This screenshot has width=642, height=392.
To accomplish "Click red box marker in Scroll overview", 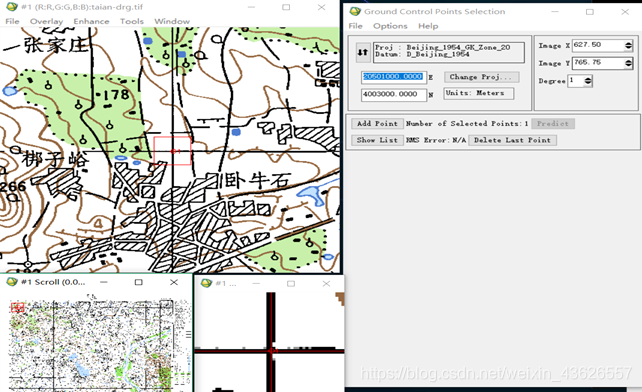I will 17,307.
